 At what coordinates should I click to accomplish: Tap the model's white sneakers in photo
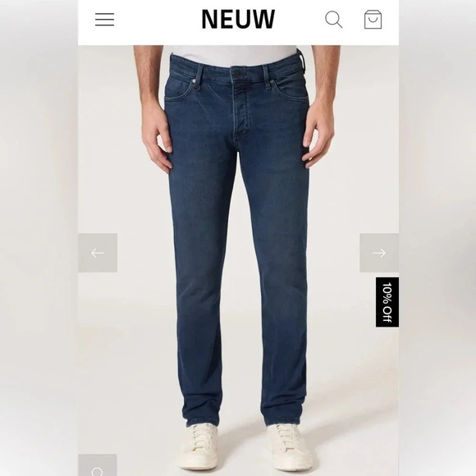(245, 446)
